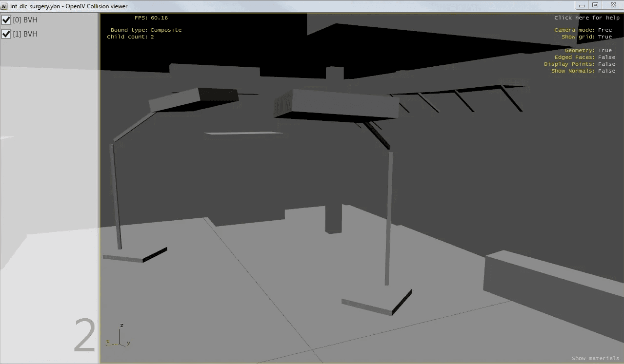Maximize the Collision viewer window
Image resolution: width=624 pixels, height=364 pixels.
[x=595, y=5]
